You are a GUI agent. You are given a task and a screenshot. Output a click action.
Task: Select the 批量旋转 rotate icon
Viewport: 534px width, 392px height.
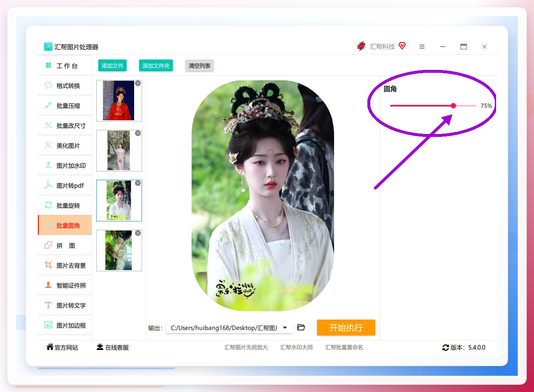48,205
